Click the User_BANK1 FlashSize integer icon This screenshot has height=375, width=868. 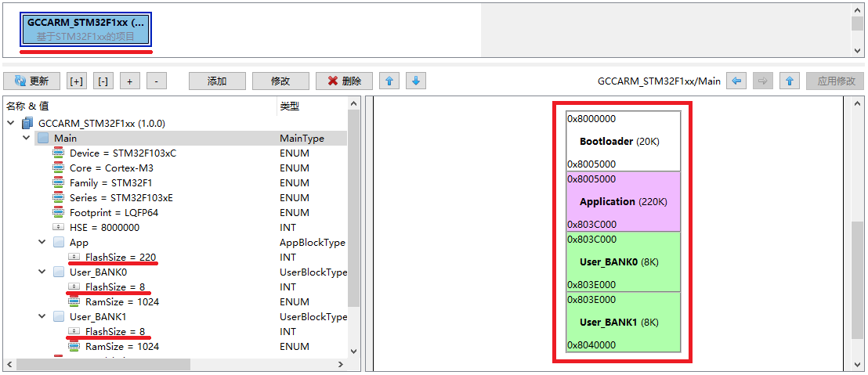(74, 332)
